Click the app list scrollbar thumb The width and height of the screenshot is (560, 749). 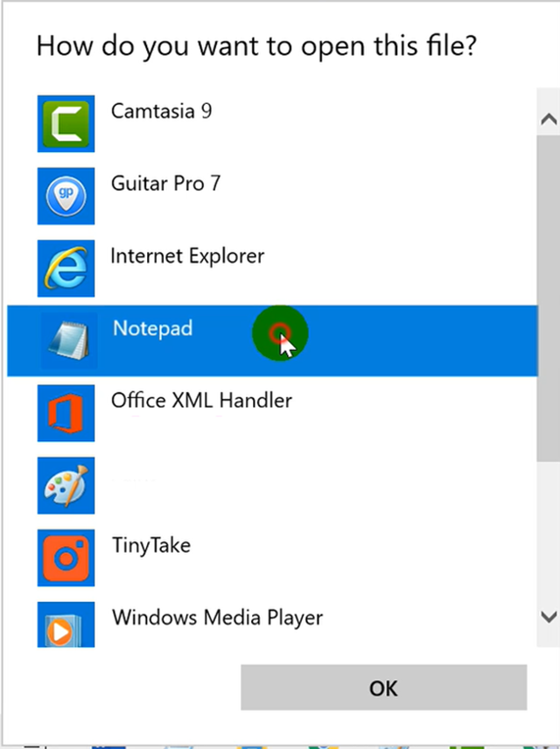(549, 298)
